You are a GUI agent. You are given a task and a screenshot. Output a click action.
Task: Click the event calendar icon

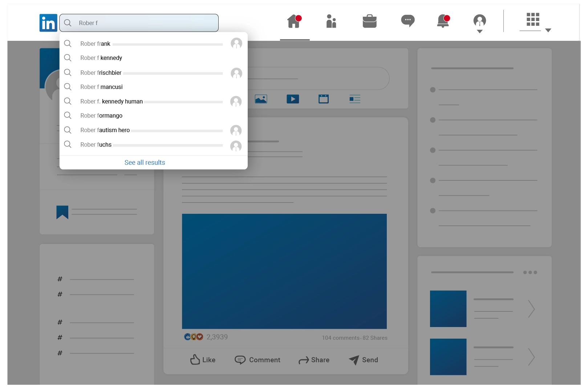tap(323, 99)
